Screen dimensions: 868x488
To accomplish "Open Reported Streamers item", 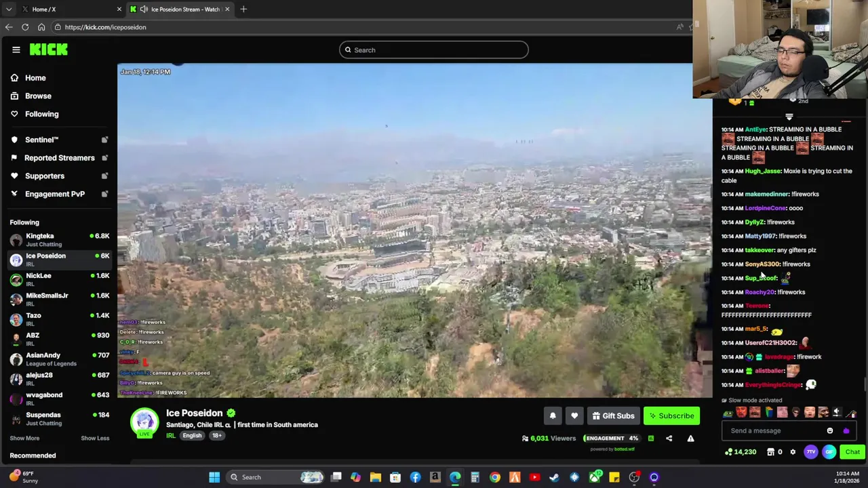I will pos(59,158).
